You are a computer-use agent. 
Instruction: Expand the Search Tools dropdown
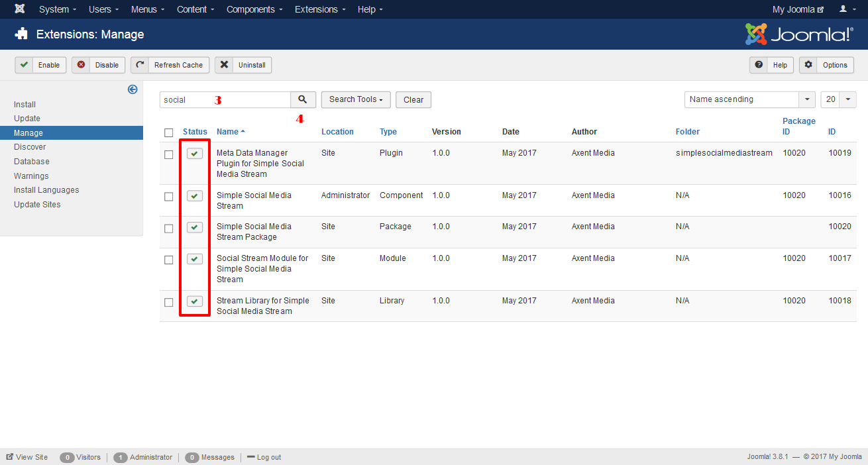click(x=356, y=99)
